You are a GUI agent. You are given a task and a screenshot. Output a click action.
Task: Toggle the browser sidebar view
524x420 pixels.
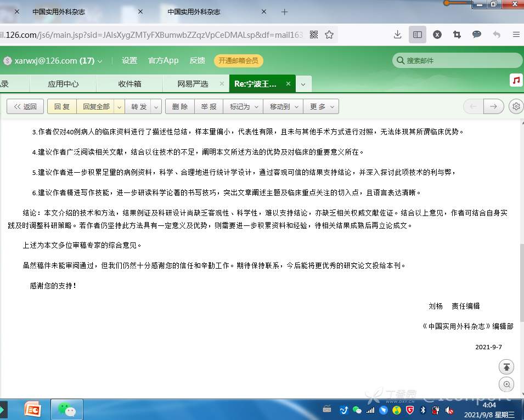[418, 35]
